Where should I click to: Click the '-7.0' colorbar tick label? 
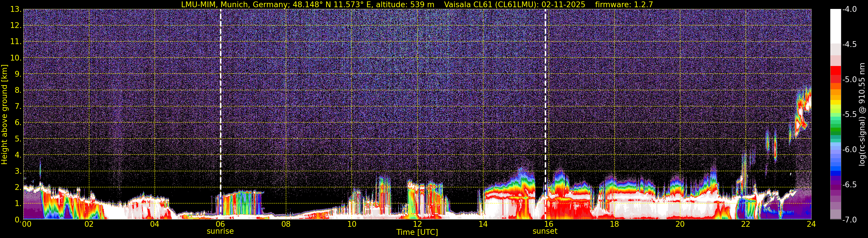coord(849,220)
